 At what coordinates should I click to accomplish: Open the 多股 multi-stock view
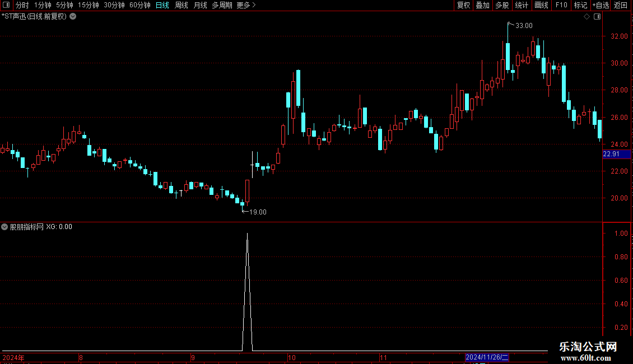(x=502, y=5)
